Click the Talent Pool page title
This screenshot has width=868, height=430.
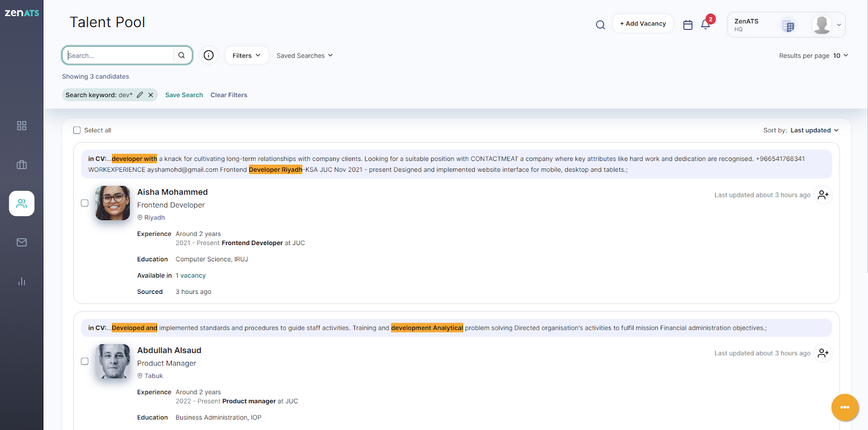pos(107,22)
